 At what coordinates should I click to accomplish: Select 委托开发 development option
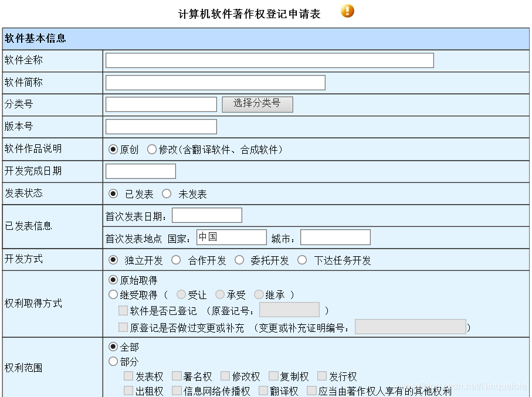(x=239, y=259)
